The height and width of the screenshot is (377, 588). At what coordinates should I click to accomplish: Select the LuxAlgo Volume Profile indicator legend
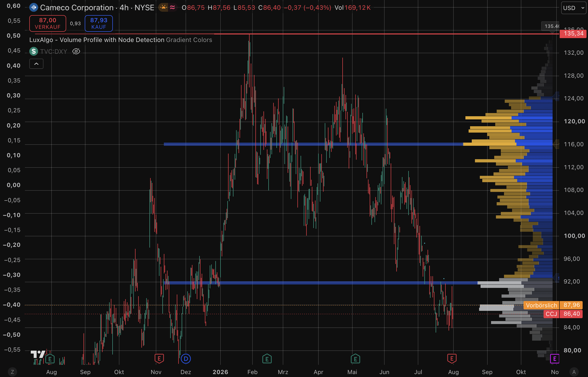tap(121, 40)
